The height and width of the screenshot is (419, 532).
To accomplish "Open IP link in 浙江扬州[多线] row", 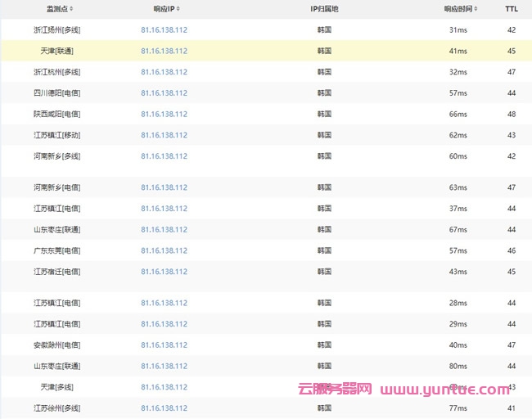I will click(x=164, y=29).
